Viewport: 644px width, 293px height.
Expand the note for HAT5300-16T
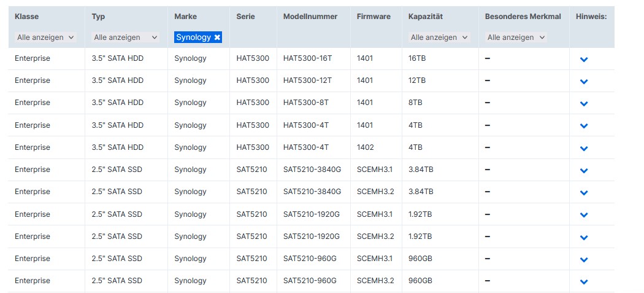(x=584, y=59)
